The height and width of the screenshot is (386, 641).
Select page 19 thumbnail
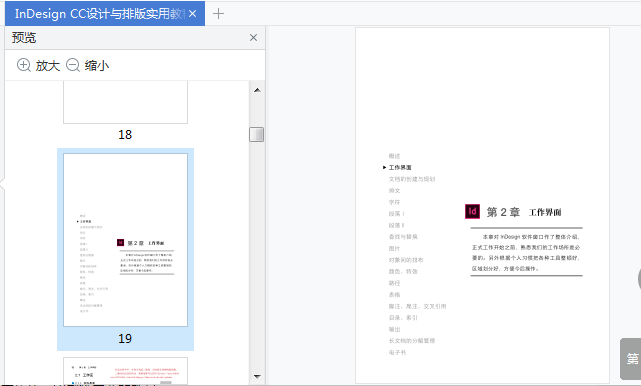[x=126, y=240]
